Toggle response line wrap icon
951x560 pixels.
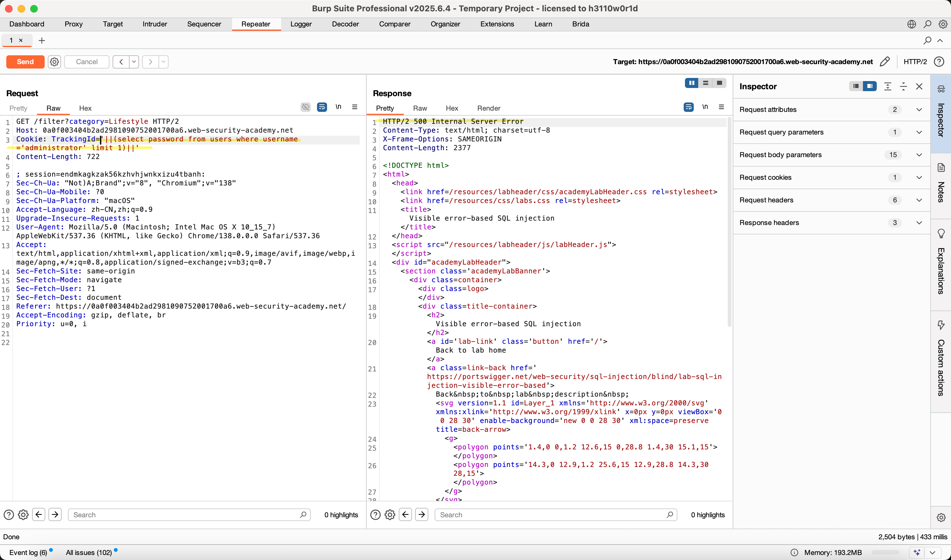pos(689,107)
